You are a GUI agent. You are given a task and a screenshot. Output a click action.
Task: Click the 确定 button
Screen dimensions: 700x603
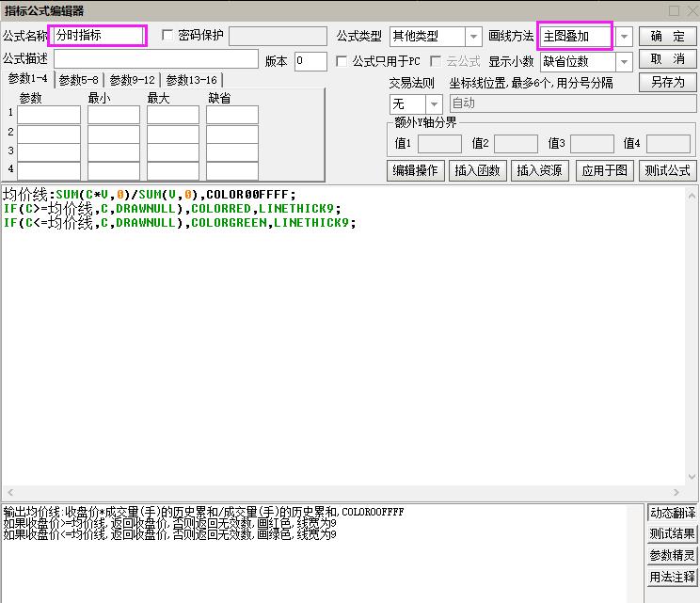[x=667, y=37]
